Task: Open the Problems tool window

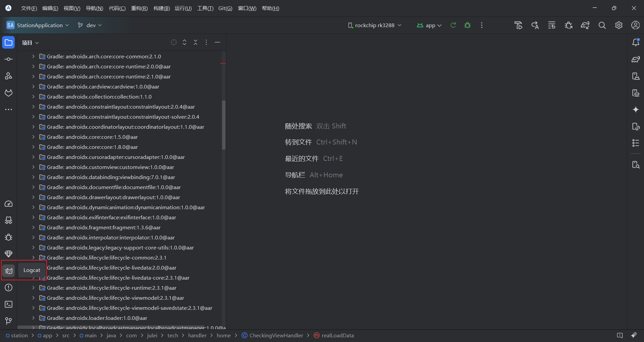Action: point(9,287)
